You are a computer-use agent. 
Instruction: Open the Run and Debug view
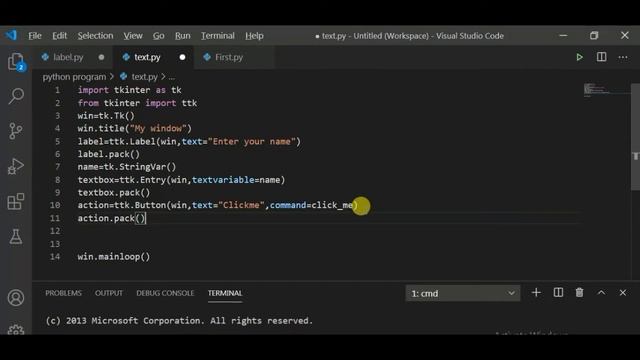tap(16, 166)
